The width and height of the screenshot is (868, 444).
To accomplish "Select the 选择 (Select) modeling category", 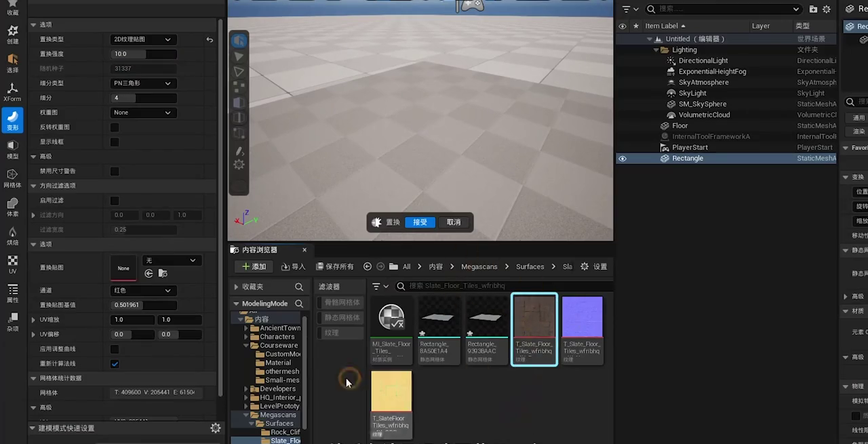I will coord(12,63).
